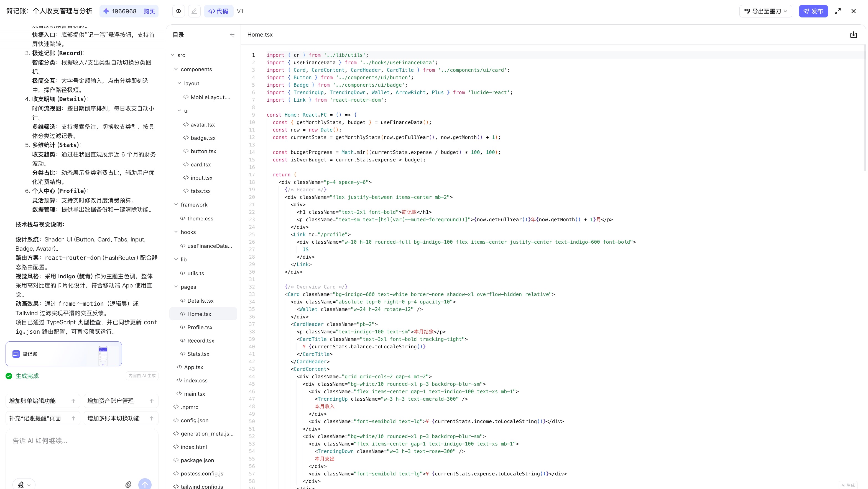This screenshot has width=868, height=489.
Task: Collapse the lib folder
Action: (x=176, y=259)
